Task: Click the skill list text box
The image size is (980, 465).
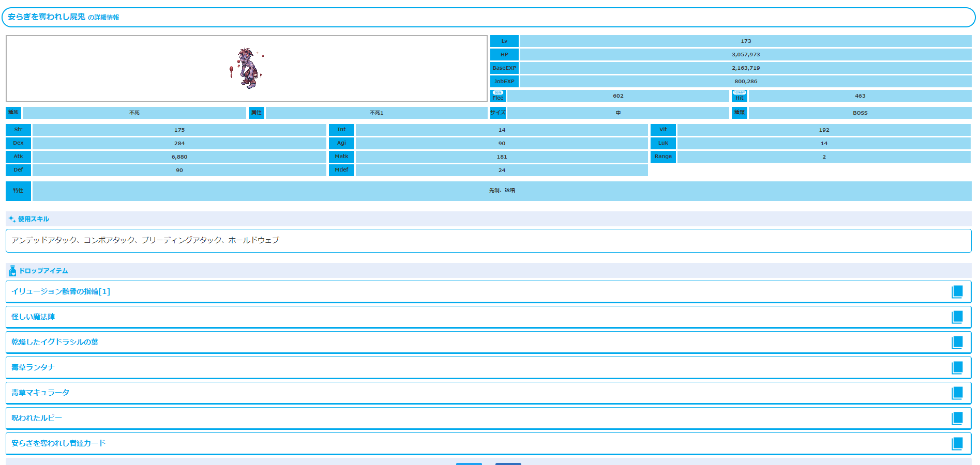Action: point(488,241)
